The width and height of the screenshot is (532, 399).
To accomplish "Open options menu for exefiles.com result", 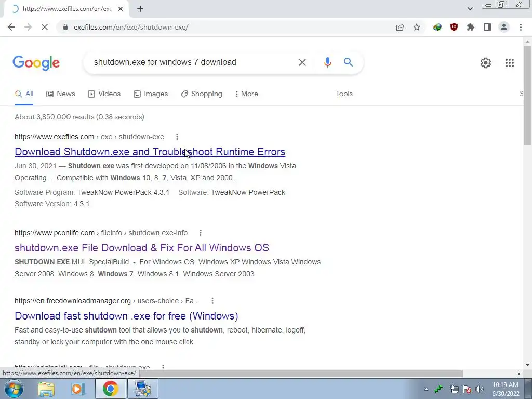I will [177, 137].
